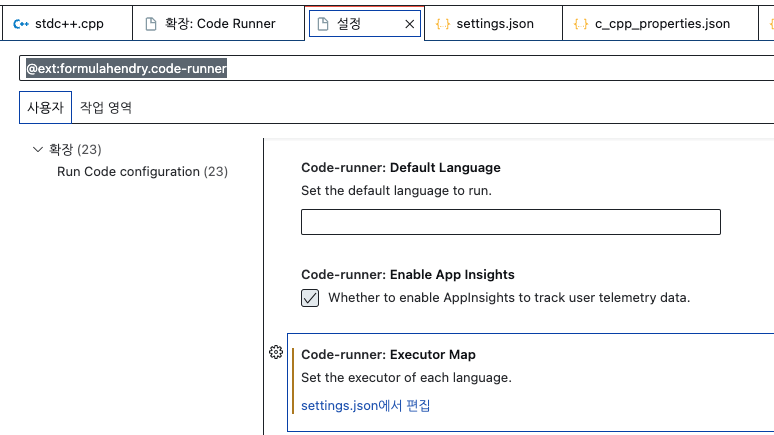Disable the Enable App Insights checkbox
This screenshot has height=435, width=774.
[x=310, y=298]
